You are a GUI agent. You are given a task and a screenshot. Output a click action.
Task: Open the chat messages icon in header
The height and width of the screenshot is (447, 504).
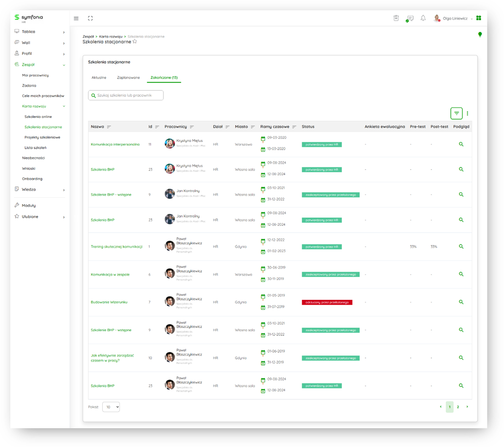pyautogui.click(x=410, y=18)
